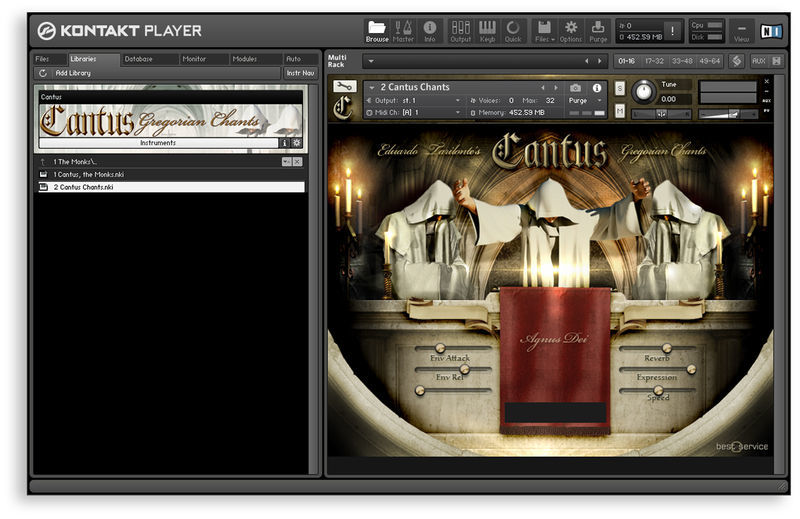Screen dimensions: 800x519
Task: Show the instrument info view
Action: click(x=596, y=88)
